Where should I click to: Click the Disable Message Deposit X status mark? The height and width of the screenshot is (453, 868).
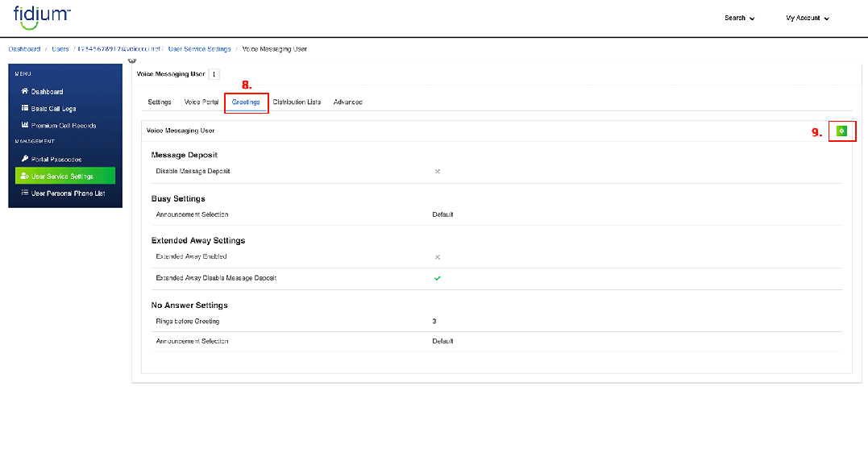[x=438, y=171]
